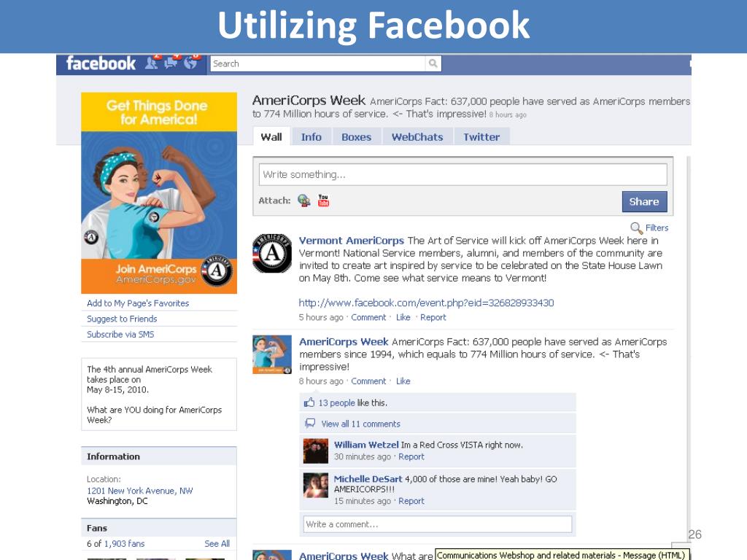Open messages icon in Facebook header
This screenshot has height=560, width=747.
pos(171,63)
